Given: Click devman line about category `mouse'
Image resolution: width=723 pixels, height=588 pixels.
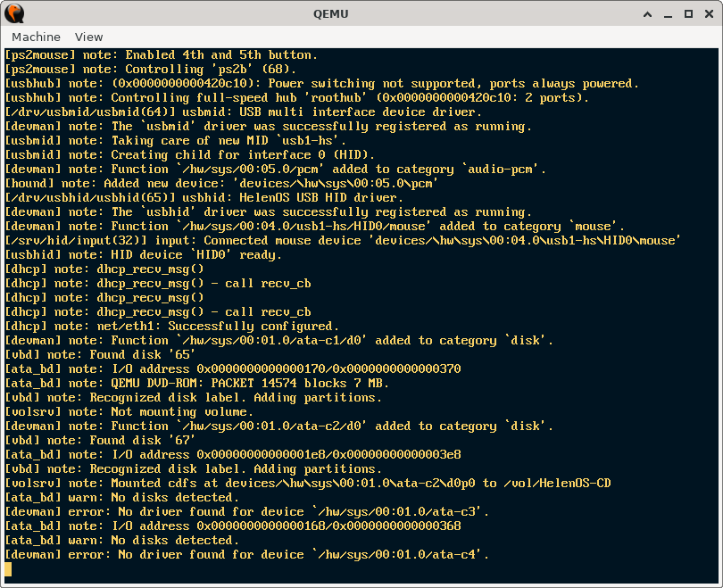Looking at the screenshot, I should 315,227.
